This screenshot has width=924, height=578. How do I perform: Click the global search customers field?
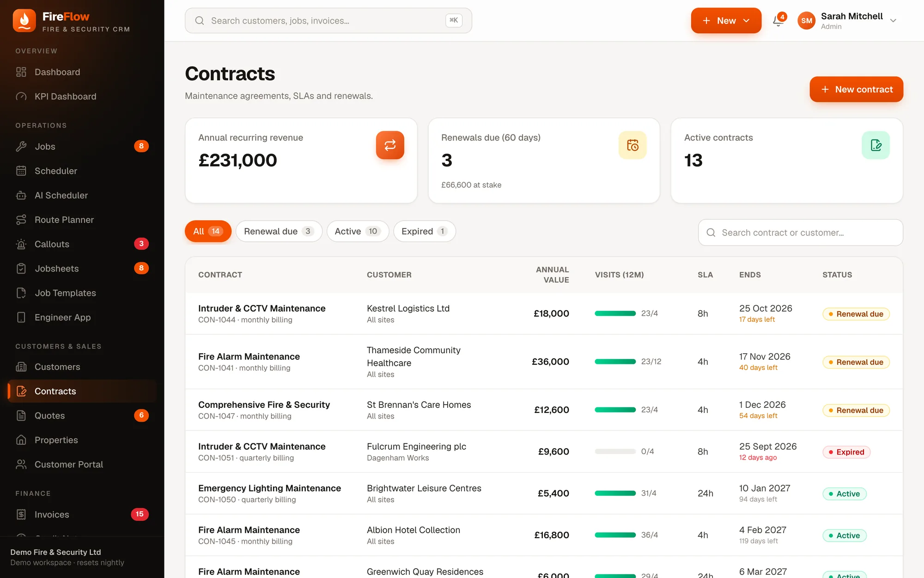(328, 21)
